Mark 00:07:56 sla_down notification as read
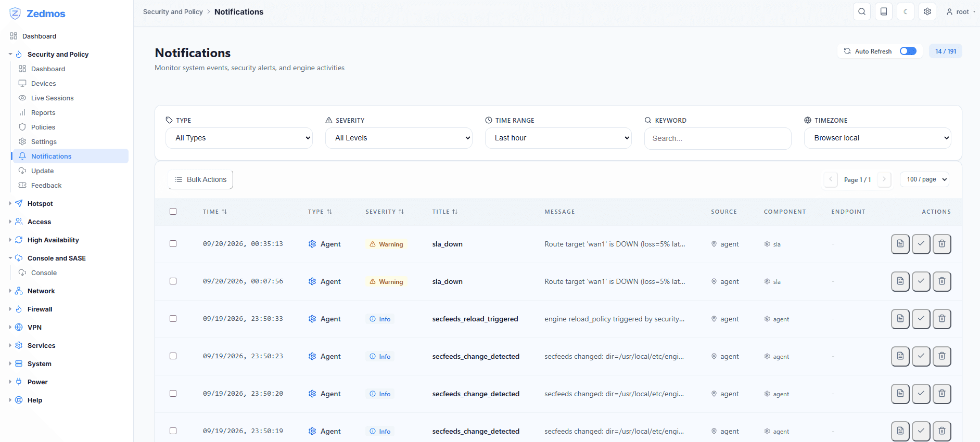Viewport: 980px width, 442px height. pyautogui.click(x=921, y=281)
